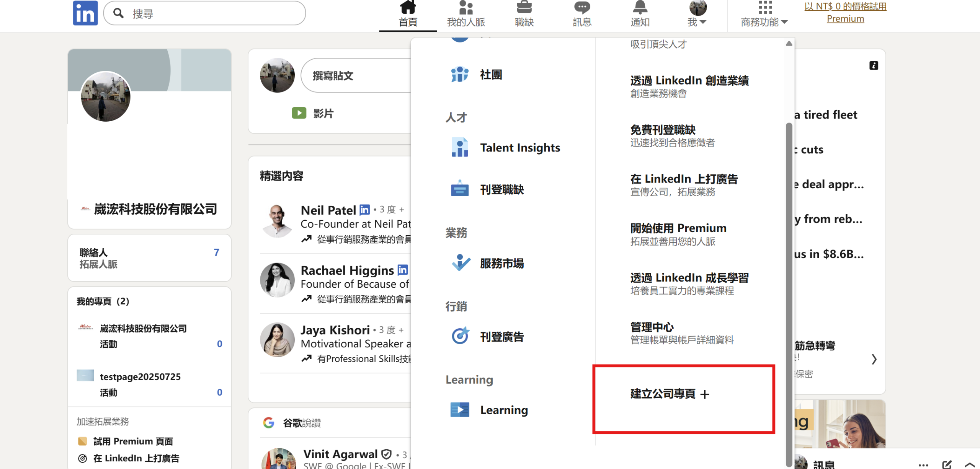
Task: Click the LinkedIn logo icon
Action: pos(85,13)
